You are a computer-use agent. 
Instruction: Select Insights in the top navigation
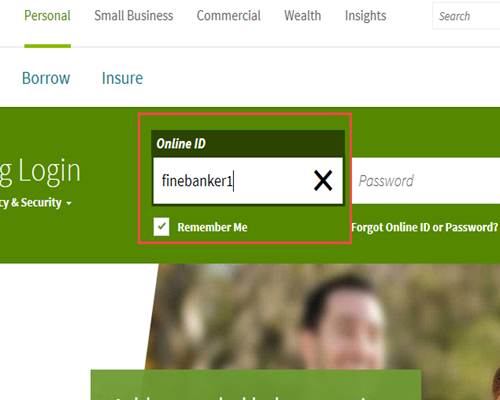pyautogui.click(x=366, y=16)
